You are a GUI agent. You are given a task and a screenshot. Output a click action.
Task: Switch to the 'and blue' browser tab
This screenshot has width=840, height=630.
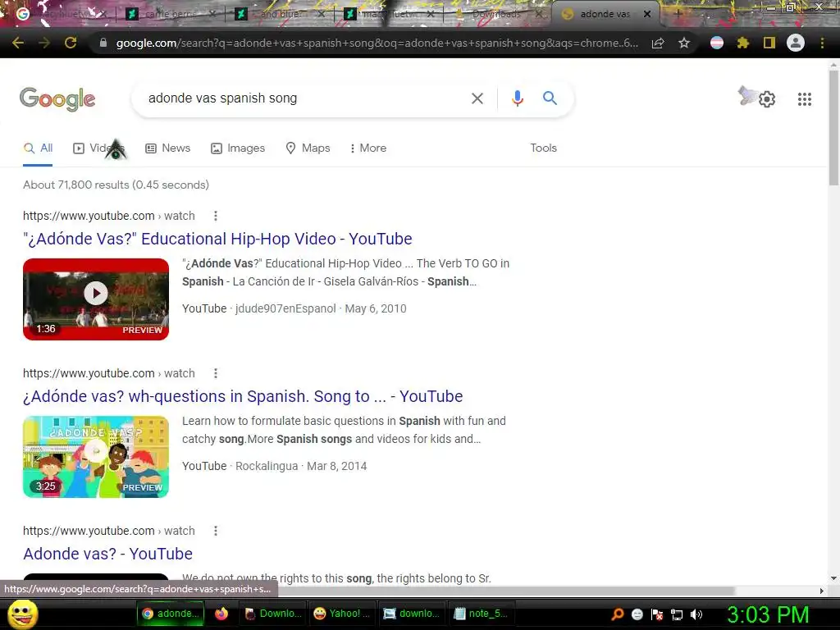coord(280,14)
